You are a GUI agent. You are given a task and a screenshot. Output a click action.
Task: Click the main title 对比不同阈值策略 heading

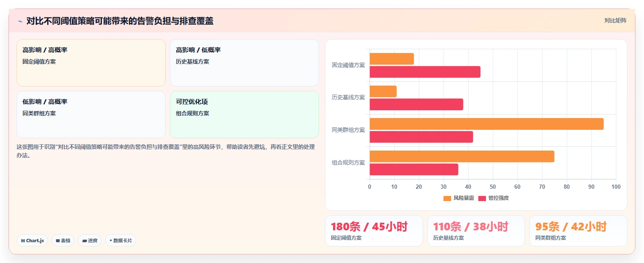[x=120, y=21]
